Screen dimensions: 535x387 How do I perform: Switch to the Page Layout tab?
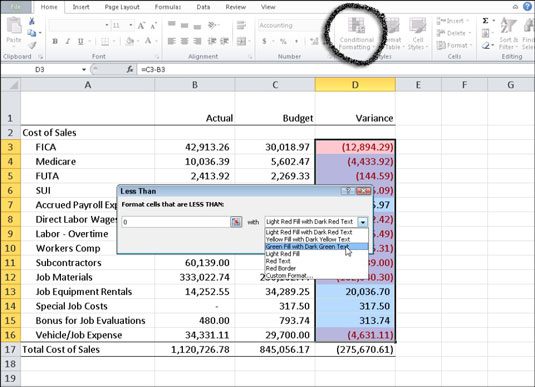pyautogui.click(x=122, y=7)
